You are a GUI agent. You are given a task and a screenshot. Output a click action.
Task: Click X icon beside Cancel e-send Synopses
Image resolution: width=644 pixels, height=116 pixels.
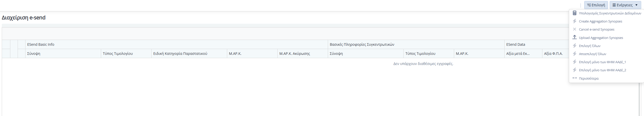tap(574, 29)
